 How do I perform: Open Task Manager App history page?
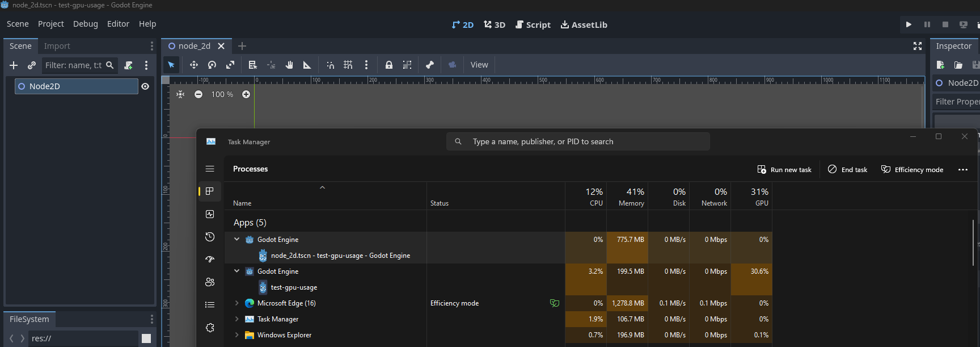tap(210, 237)
